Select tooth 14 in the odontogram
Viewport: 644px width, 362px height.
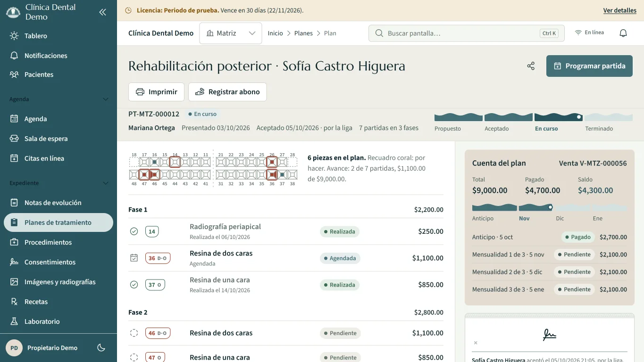point(175,162)
